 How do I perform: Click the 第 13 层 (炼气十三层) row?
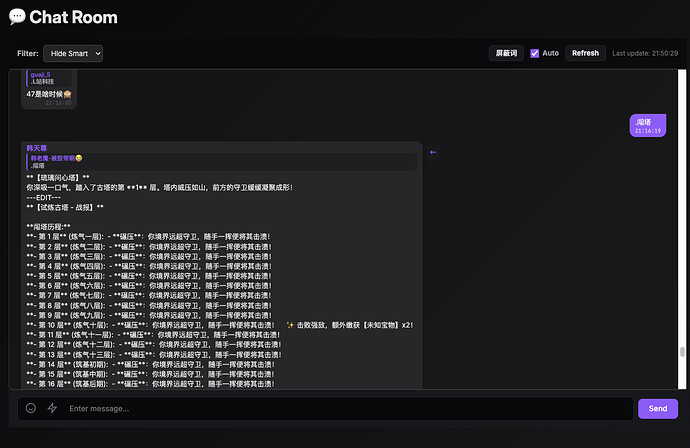pyautogui.click(x=154, y=355)
